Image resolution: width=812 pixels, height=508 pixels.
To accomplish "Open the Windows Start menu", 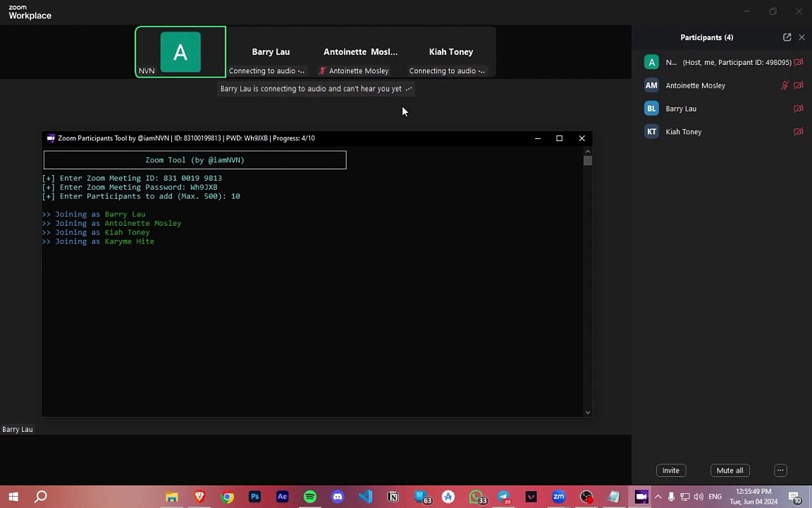I will (x=13, y=497).
